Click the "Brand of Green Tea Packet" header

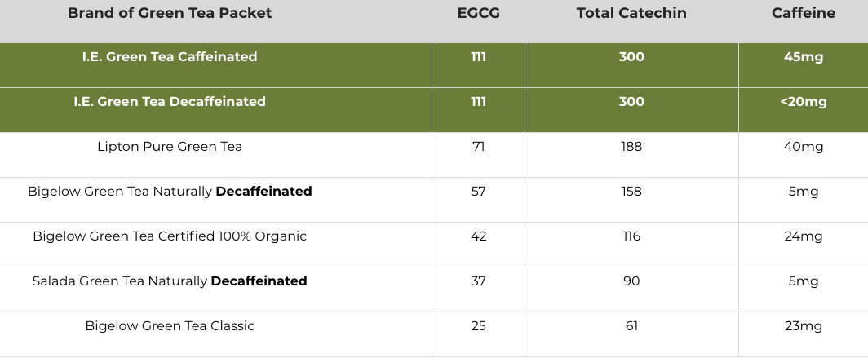pos(170,13)
